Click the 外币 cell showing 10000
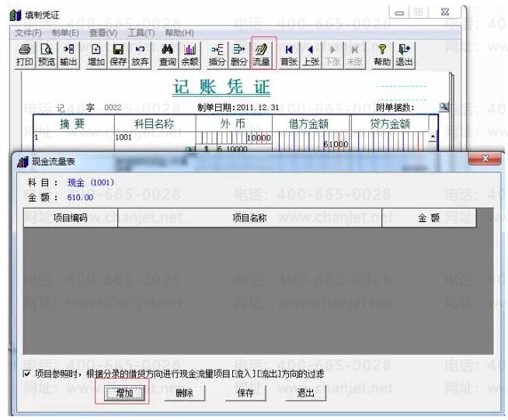The width and height of the screenshot is (508, 420). coord(234,137)
